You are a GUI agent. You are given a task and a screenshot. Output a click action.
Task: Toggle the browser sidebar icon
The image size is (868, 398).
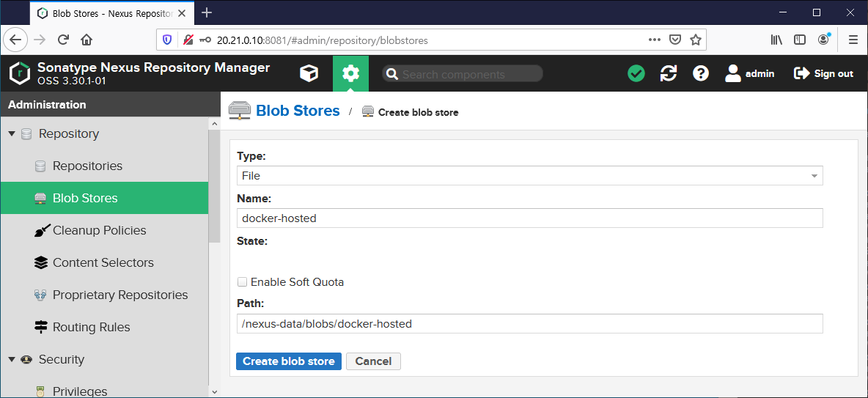(799, 40)
